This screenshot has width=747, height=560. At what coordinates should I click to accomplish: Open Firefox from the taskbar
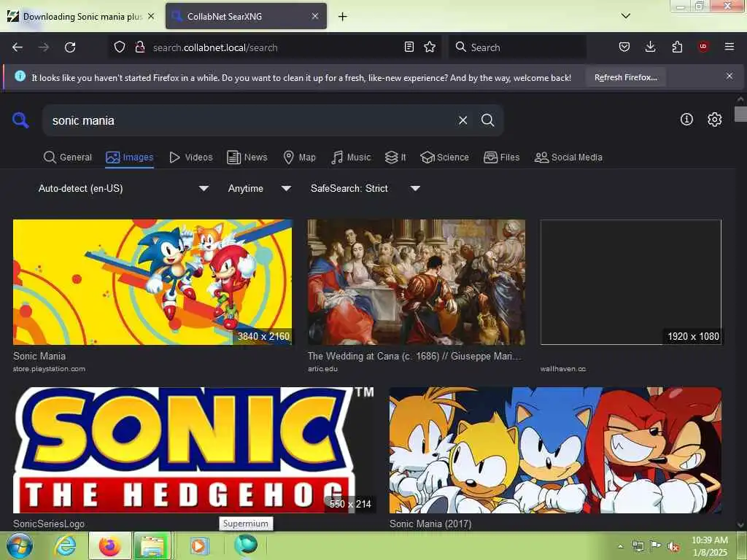[109, 545]
